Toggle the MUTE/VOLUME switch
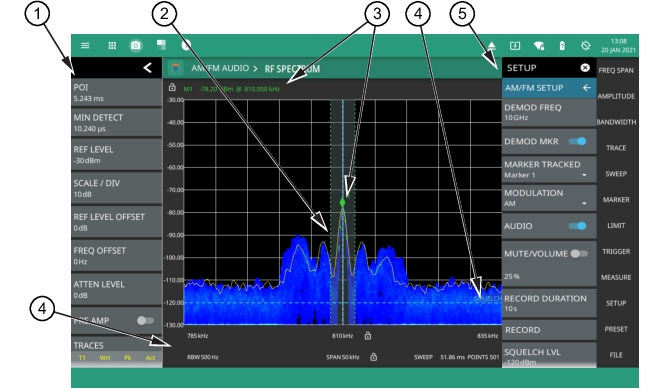The height and width of the screenshot is (391, 652). (579, 254)
